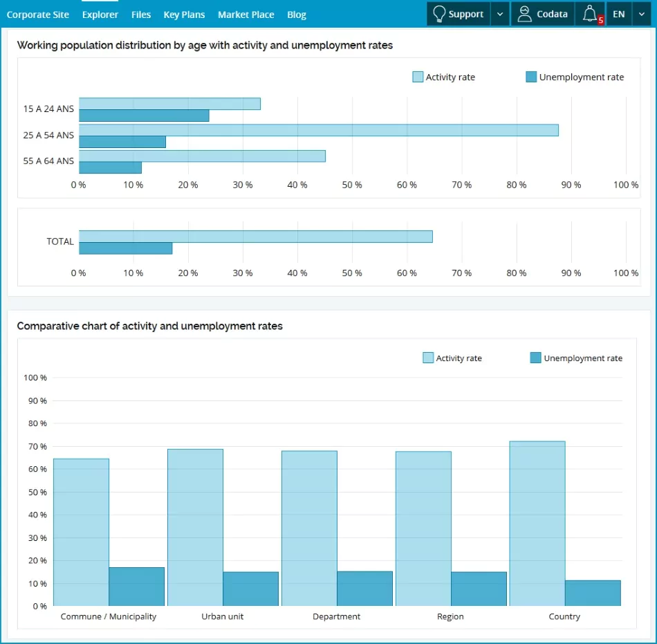Click the Region axis label

[x=450, y=616]
